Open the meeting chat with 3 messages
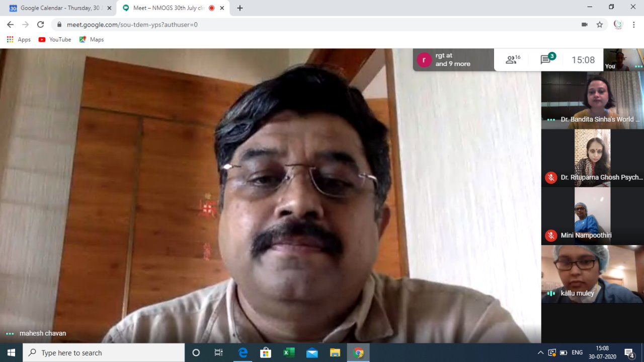 (x=547, y=59)
